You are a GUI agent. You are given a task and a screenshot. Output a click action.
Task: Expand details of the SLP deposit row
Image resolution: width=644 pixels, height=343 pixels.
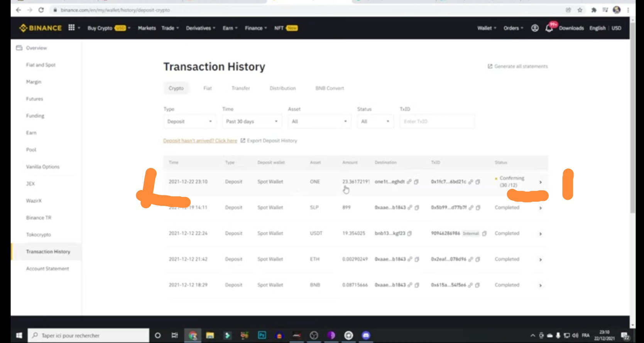541,208
